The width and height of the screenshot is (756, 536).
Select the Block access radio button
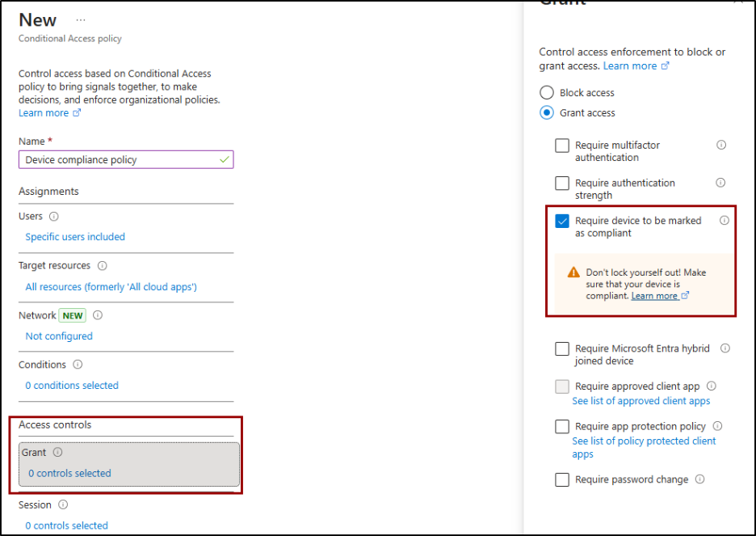click(x=547, y=93)
